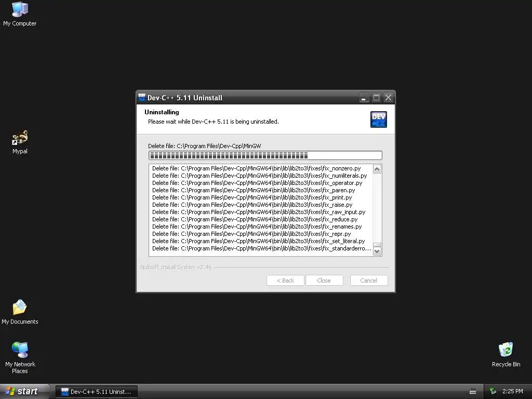Click the network tray icon near the clock
This screenshot has width=532, height=399.
tap(493, 391)
